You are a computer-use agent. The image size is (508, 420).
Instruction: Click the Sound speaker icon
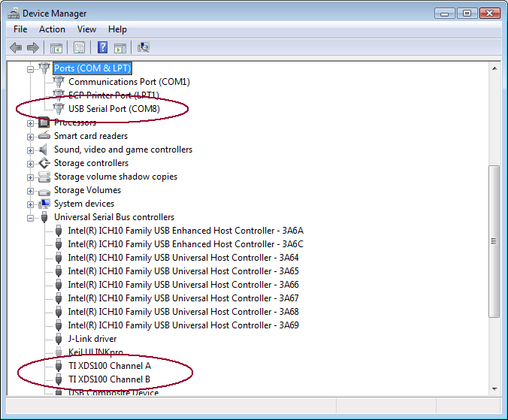[44, 150]
